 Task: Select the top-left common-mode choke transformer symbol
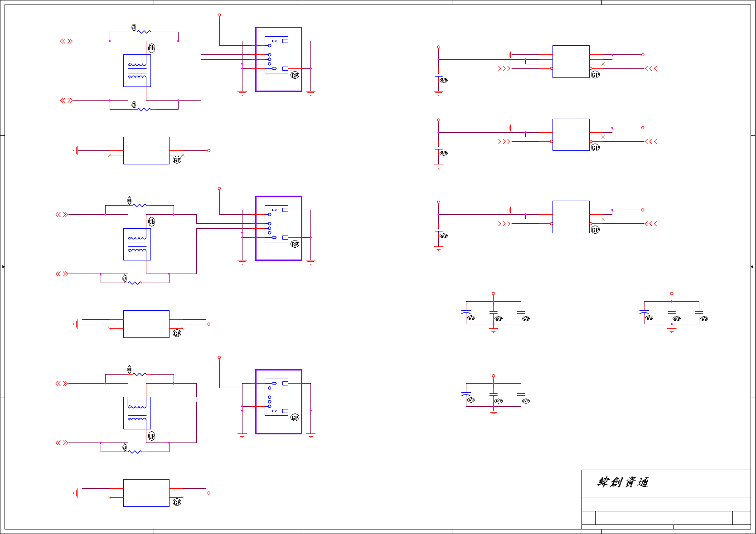[x=137, y=71]
